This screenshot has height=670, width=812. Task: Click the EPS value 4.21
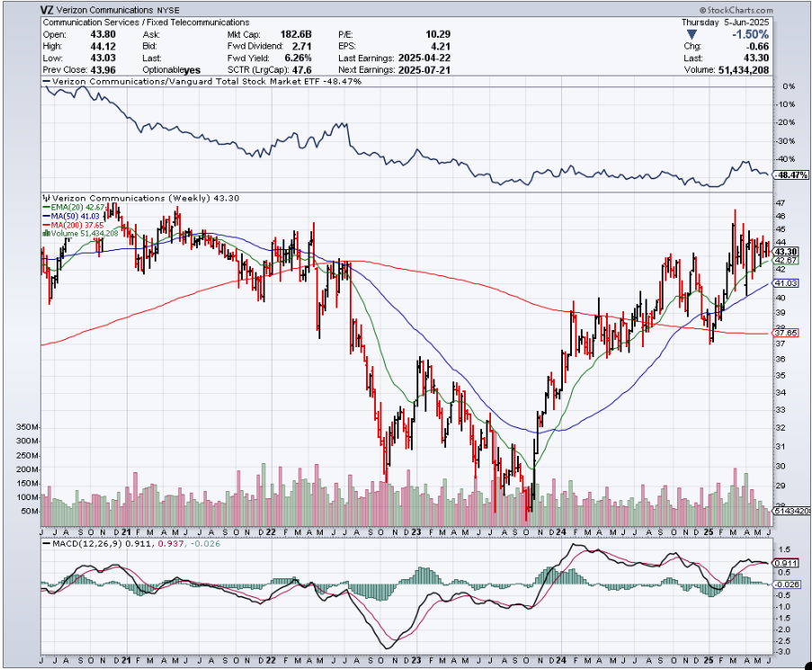tap(441, 46)
